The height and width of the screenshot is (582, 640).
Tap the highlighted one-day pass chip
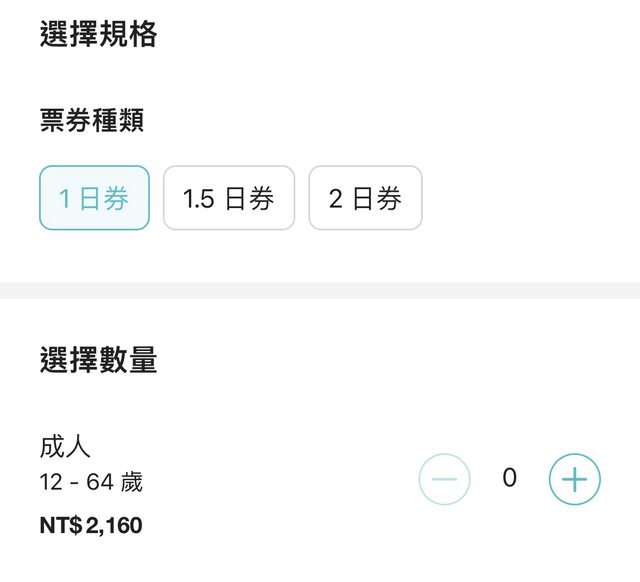(x=94, y=198)
